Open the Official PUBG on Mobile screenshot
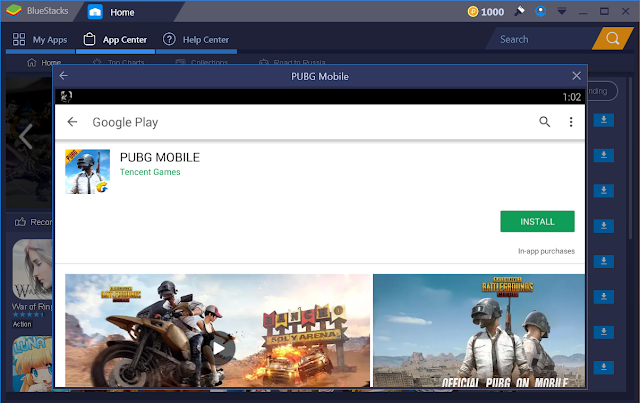This screenshot has height=403, width=640. pos(479,330)
